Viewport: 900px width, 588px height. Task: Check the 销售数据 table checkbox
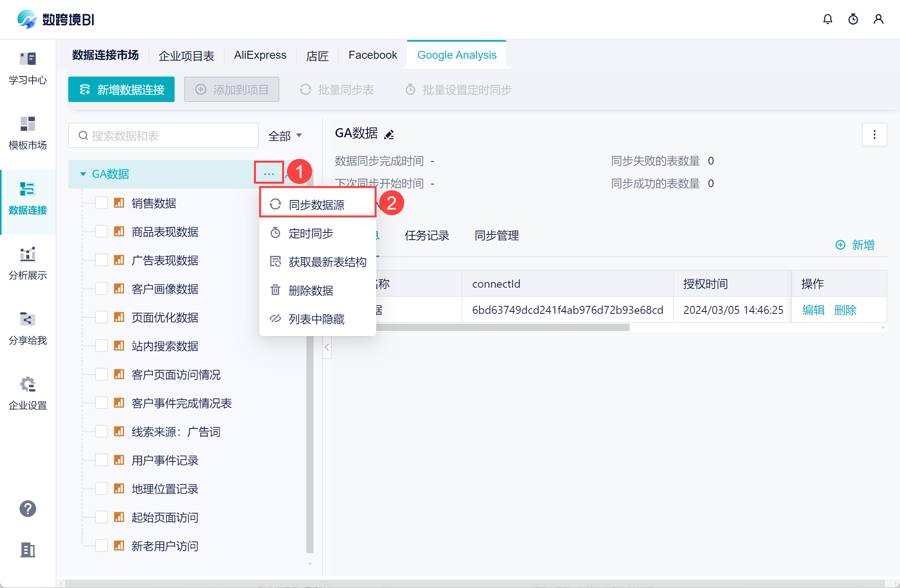[x=102, y=203]
